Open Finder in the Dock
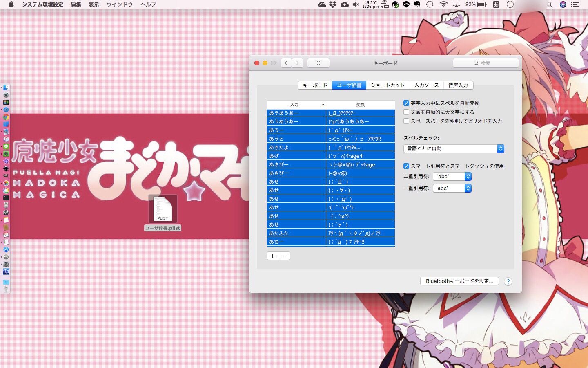The image size is (588, 368). tap(6, 88)
